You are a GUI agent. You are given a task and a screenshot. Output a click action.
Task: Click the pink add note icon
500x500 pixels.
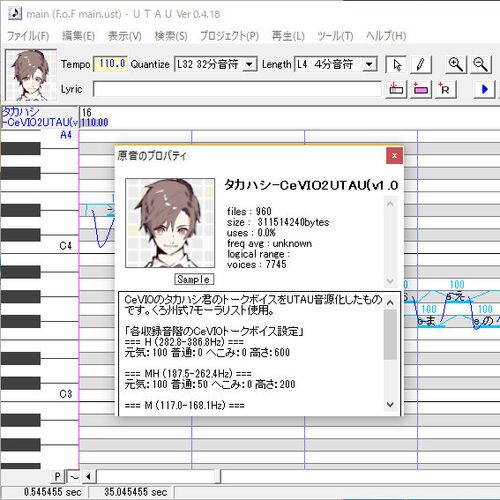coord(421,89)
